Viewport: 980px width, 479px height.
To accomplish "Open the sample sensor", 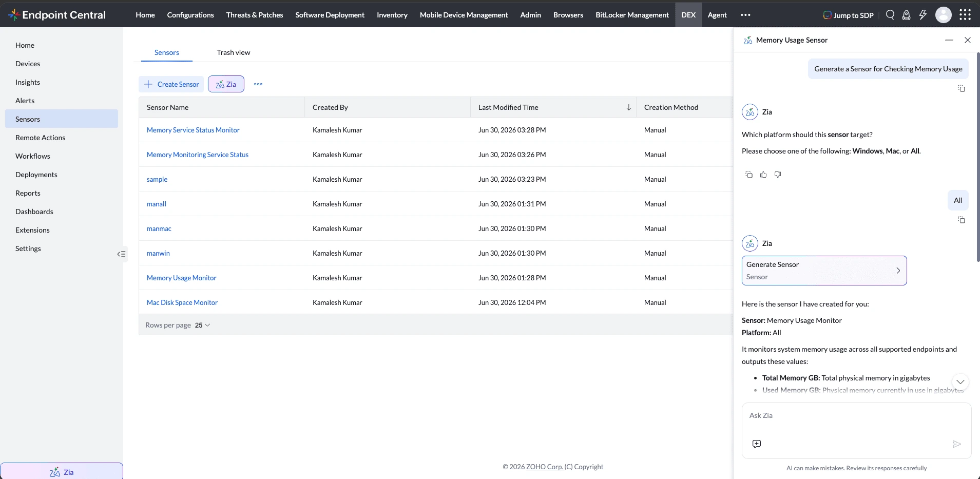I will pyautogui.click(x=157, y=179).
